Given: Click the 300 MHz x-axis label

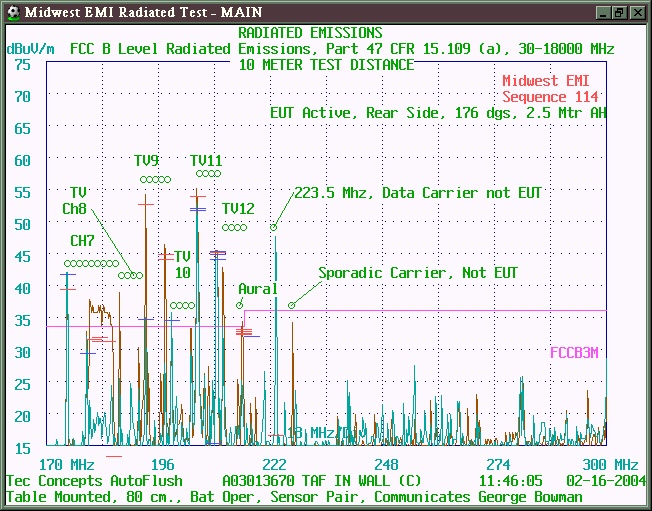Looking at the screenshot, I should tap(609, 465).
